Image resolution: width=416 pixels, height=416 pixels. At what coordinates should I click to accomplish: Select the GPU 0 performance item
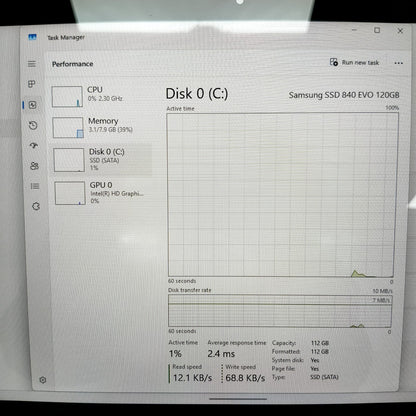[x=103, y=193]
